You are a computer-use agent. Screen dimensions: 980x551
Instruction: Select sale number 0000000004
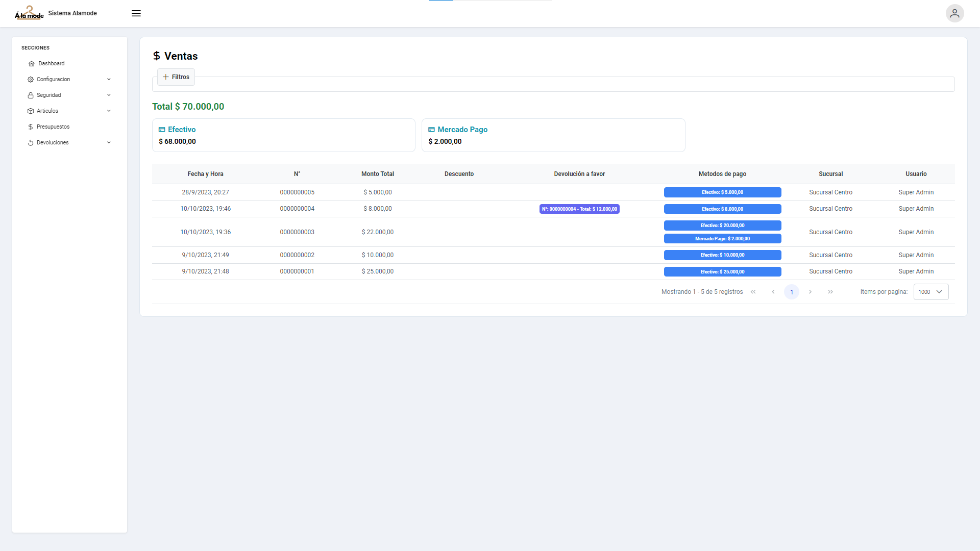297,209
